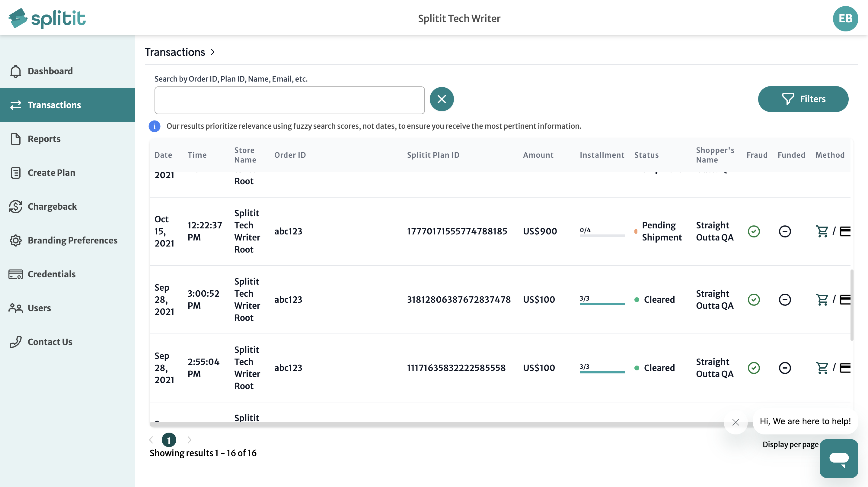Click the fraud checkmark icon for Sep 28 Cleared transaction
Screen dimensions: 868x487
click(754, 300)
